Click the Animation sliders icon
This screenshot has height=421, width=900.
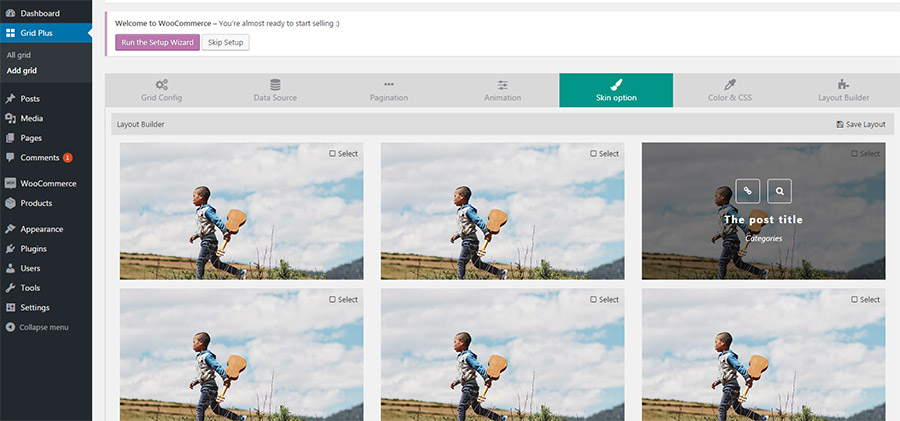click(x=503, y=85)
